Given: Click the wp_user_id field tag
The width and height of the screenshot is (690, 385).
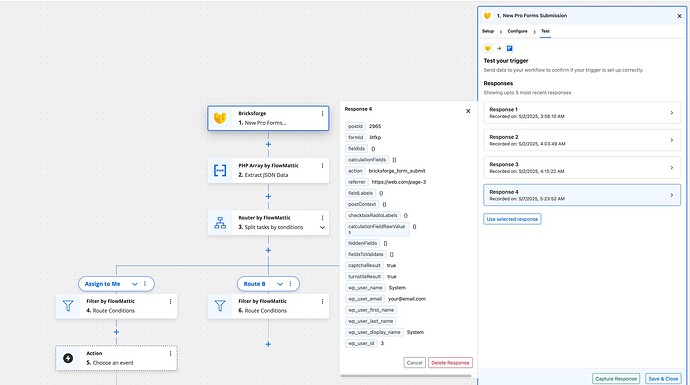Looking at the screenshot, I should (x=361, y=343).
